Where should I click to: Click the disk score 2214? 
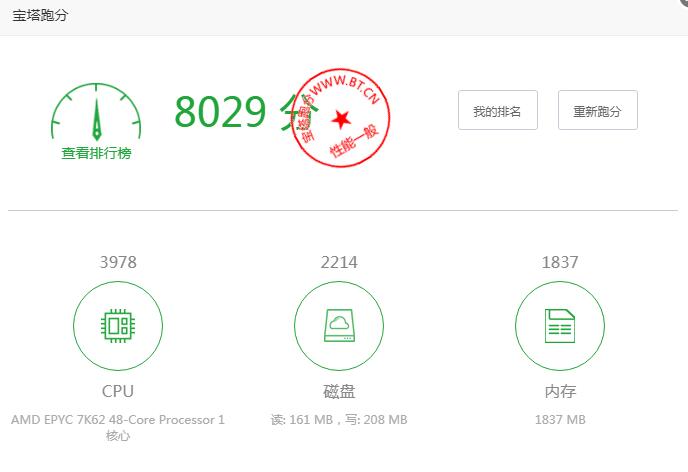click(339, 262)
